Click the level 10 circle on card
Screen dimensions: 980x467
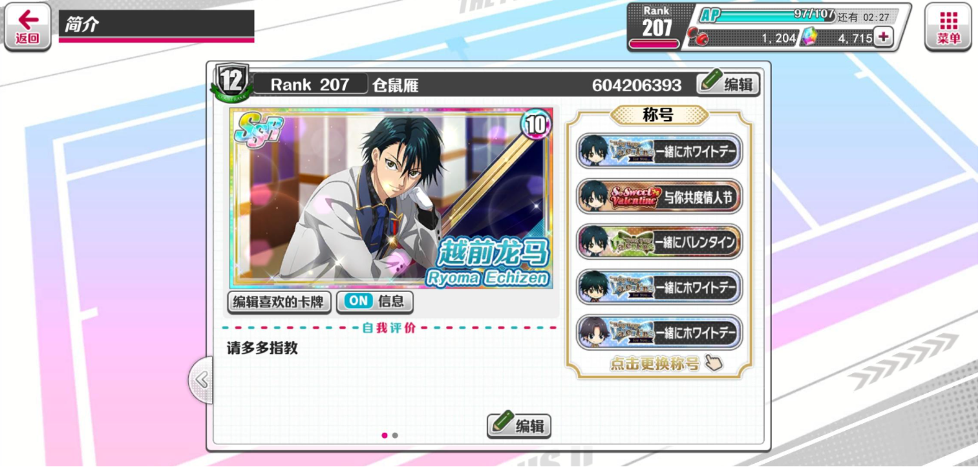pos(536,124)
